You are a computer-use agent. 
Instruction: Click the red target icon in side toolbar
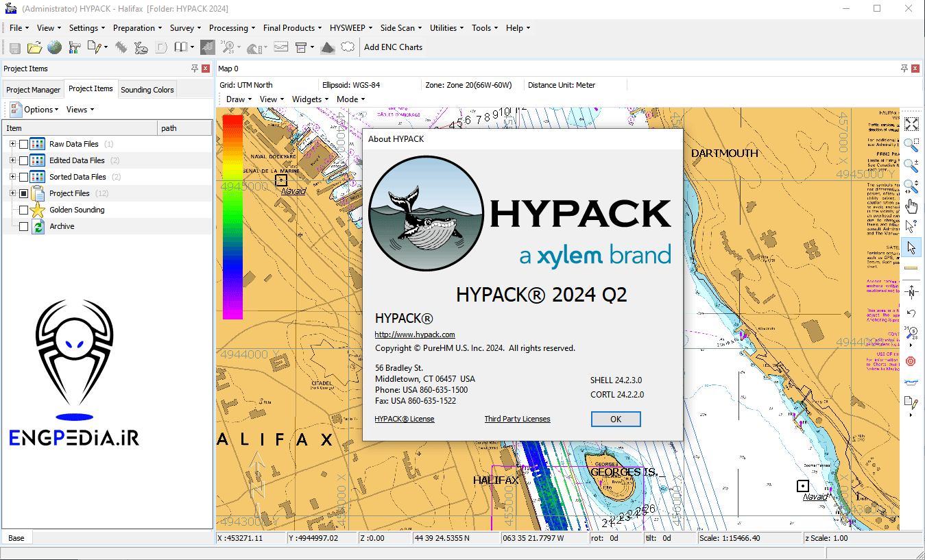click(911, 361)
